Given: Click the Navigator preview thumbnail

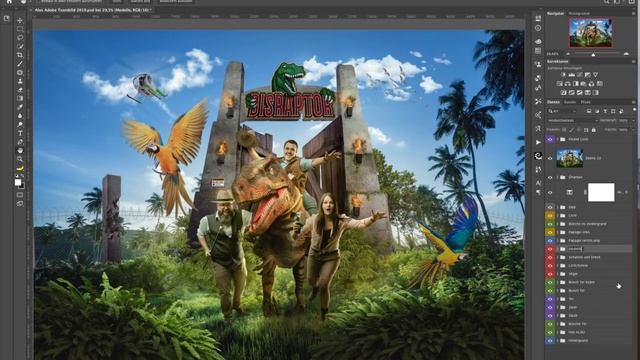Looking at the screenshot, I should [x=591, y=33].
